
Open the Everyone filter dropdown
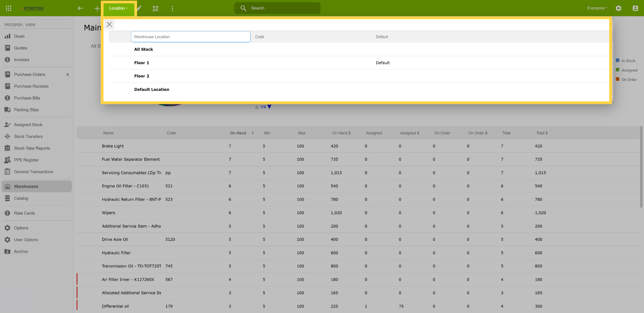(597, 8)
